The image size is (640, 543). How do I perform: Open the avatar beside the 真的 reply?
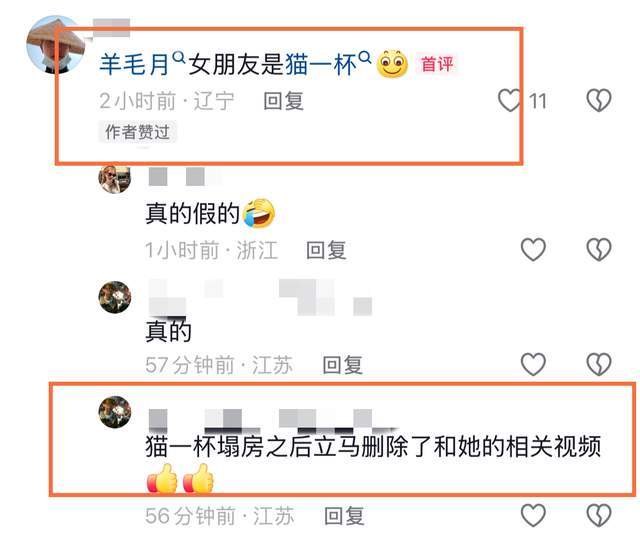coord(115,297)
